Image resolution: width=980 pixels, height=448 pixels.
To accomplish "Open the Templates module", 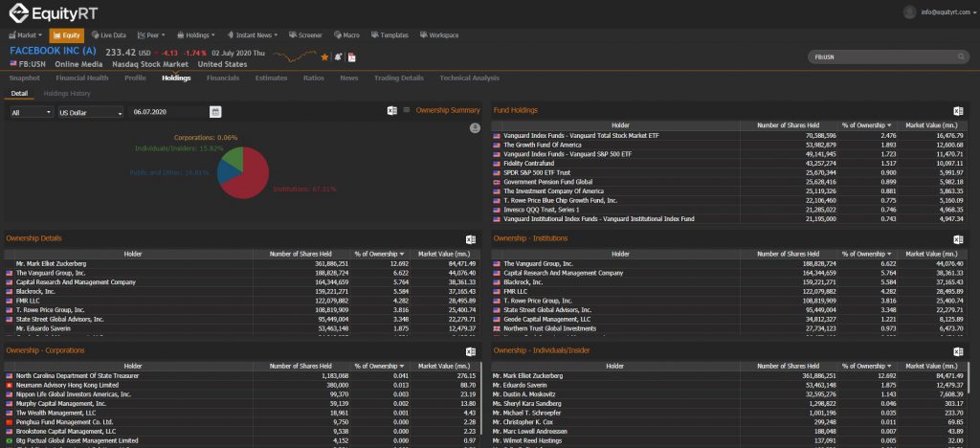I will click(390, 35).
